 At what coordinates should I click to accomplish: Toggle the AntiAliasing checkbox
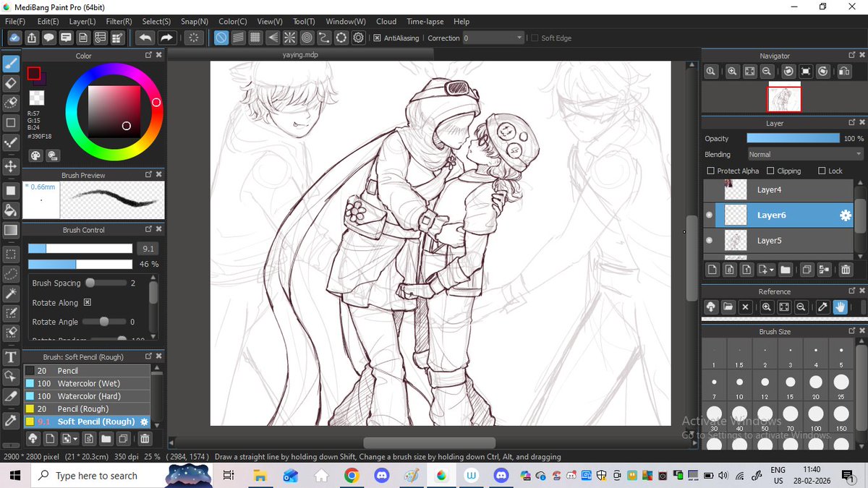click(378, 38)
